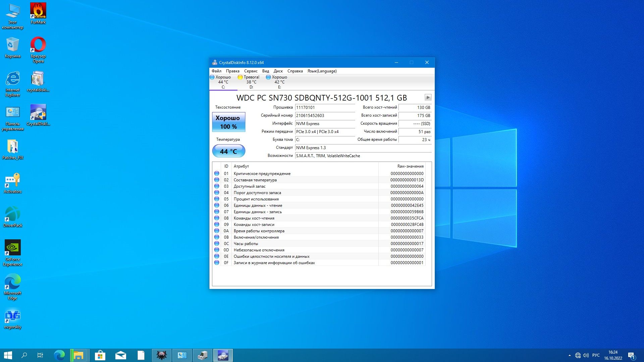Click the Прошивка field 11170101

[325, 108]
